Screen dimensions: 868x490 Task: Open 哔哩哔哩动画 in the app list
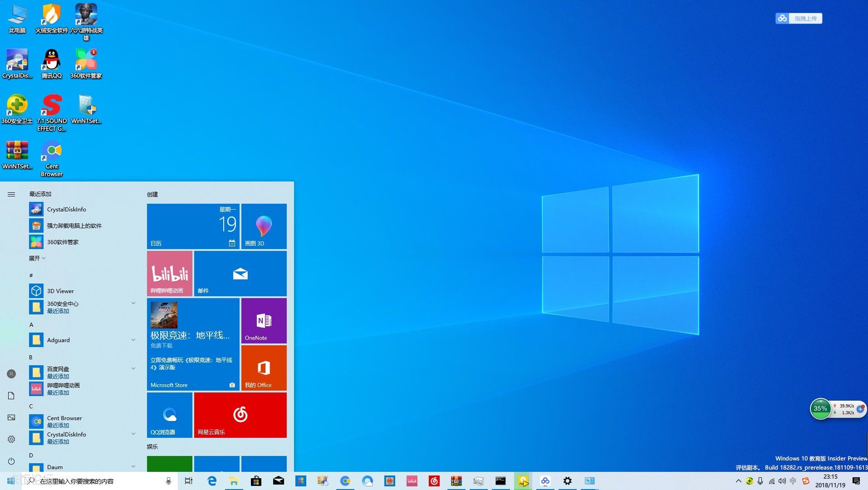point(83,389)
